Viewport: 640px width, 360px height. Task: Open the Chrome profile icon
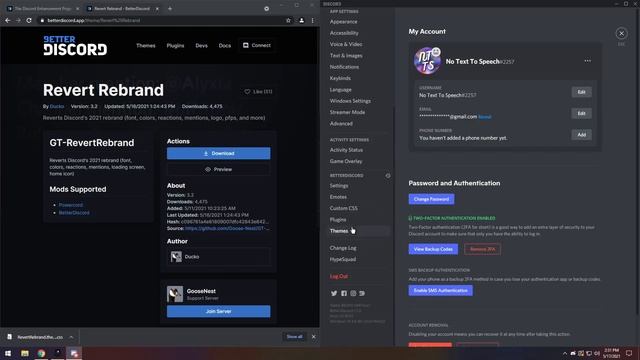(301, 20)
